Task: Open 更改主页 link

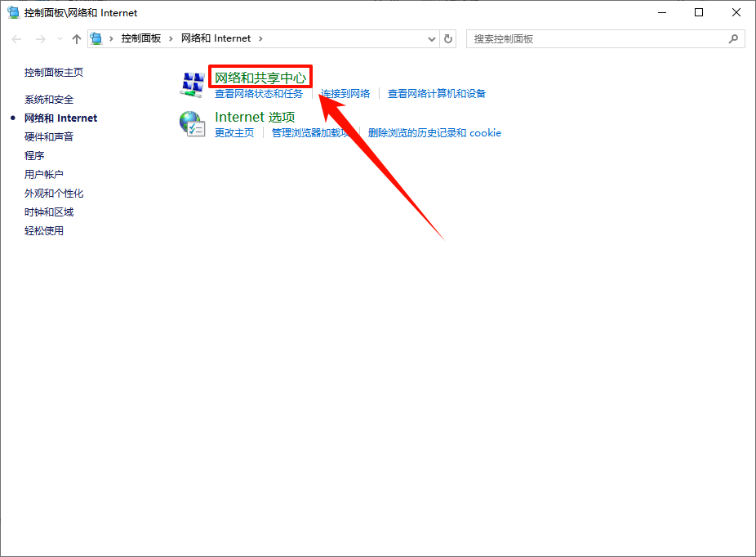Action: coord(233,133)
